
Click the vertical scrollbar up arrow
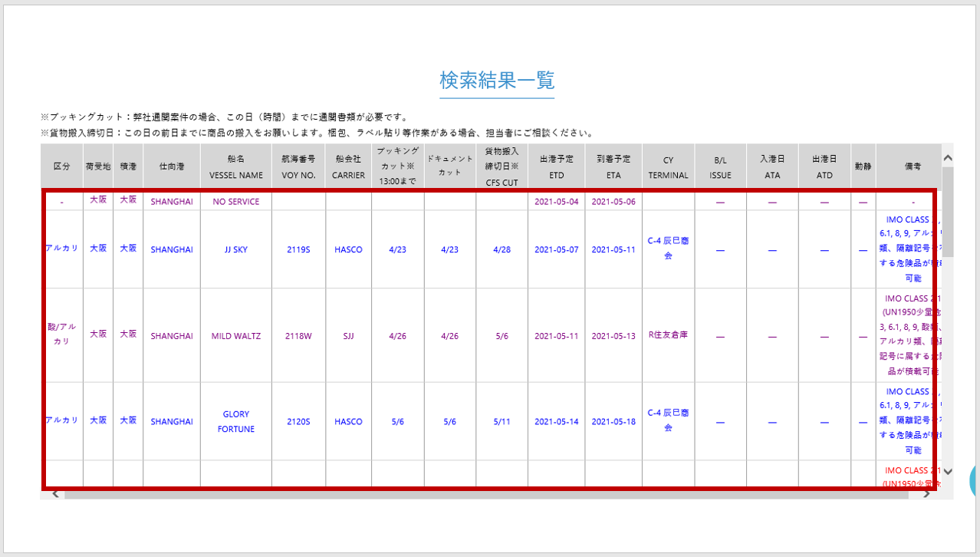(947, 158)
